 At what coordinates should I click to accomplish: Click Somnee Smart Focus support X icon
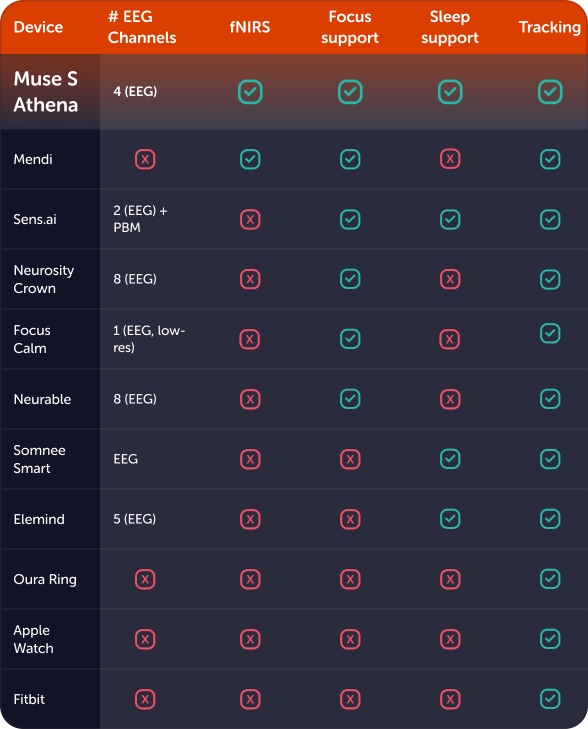click(x=350, y=459)
